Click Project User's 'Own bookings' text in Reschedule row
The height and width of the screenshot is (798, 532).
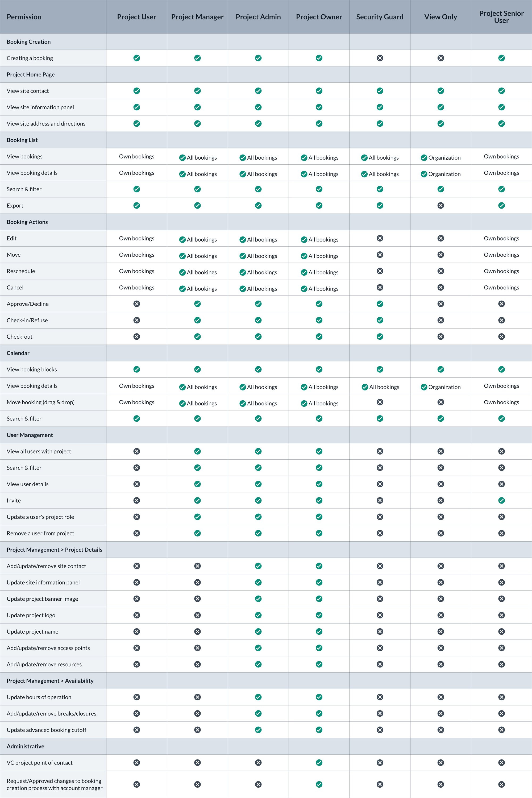[136, 271]
